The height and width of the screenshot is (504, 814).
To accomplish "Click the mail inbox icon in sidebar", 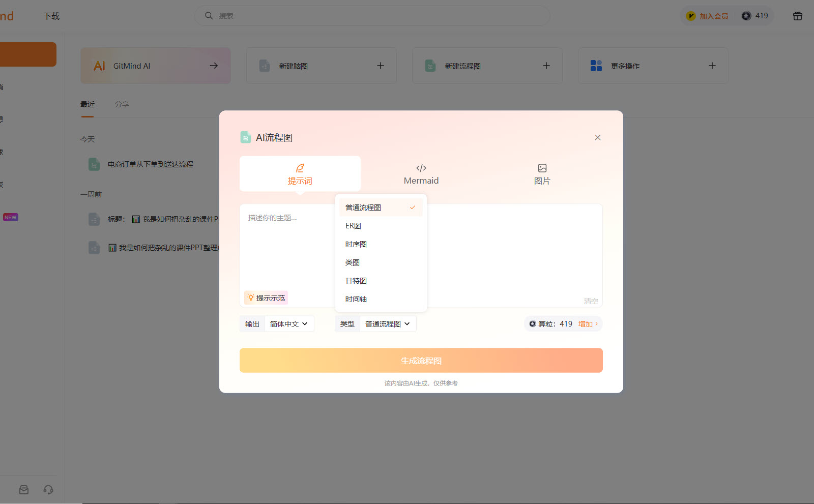I will point(24,490).
